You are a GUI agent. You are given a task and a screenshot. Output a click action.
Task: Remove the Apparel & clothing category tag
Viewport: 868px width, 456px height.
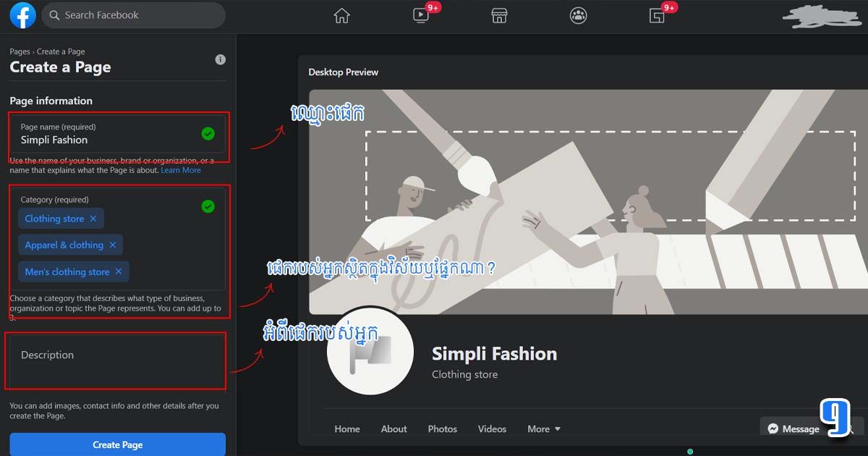click(x=112, y=245)
